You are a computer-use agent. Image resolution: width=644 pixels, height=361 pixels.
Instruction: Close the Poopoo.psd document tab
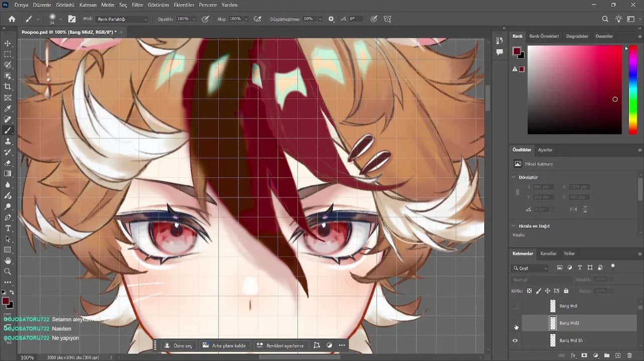tap(121, 32)
